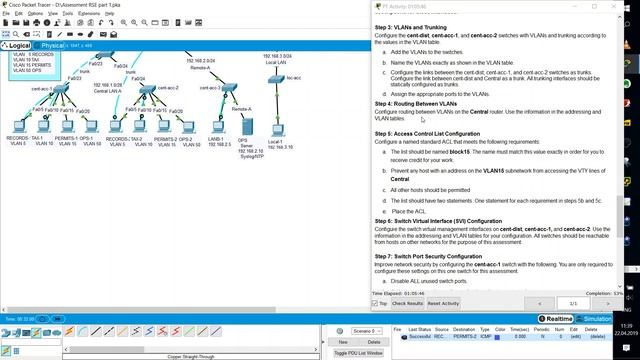The image size is (640, 360).
Task: Go to previous instruction page arrow
Action: [x=539, y=304]
